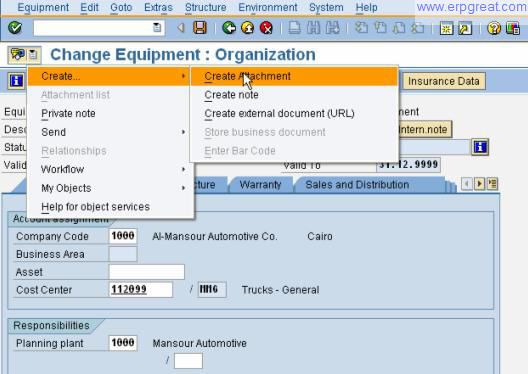528x374 pixels.
Task: Click the Customize Local Layout icon
Action: [x=513, y=29]
